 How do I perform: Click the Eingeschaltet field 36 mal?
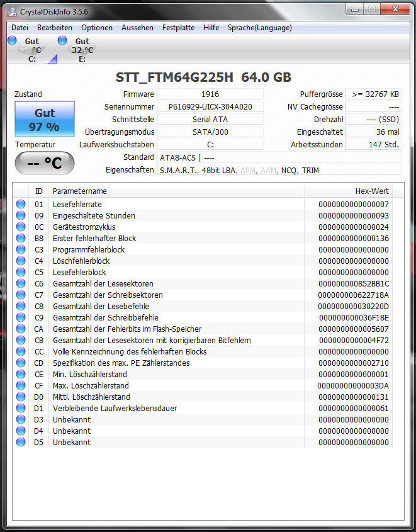[374, 132]
